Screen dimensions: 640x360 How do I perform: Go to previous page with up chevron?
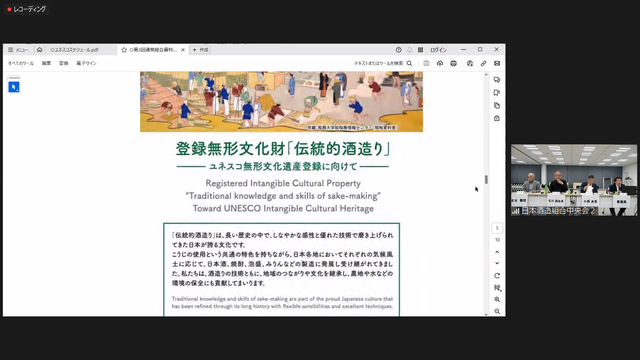click(497, 252)
